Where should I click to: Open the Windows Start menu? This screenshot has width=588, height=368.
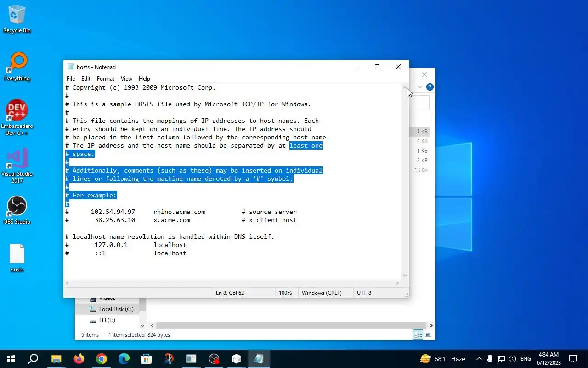tap(11, 359)
